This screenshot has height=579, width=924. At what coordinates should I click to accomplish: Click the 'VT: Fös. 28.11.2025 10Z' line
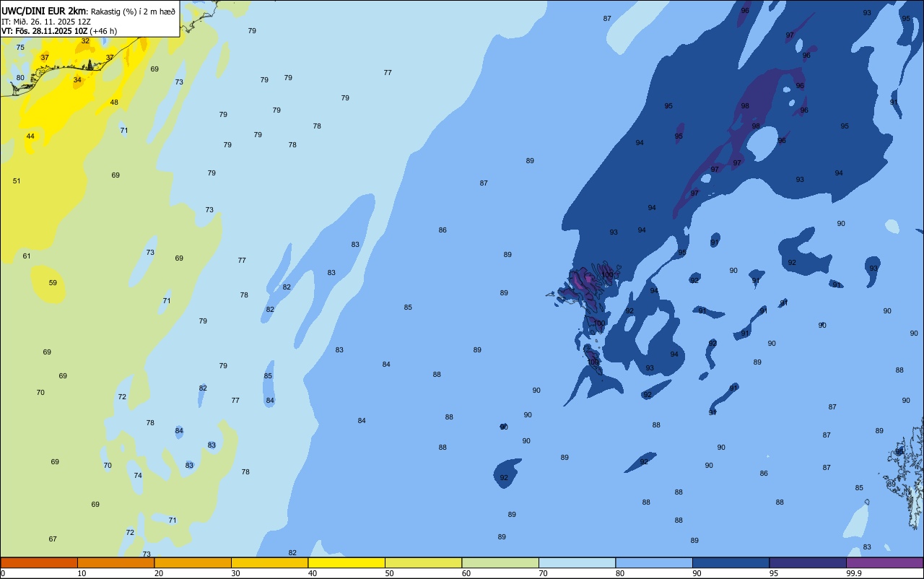pos(44,31)
